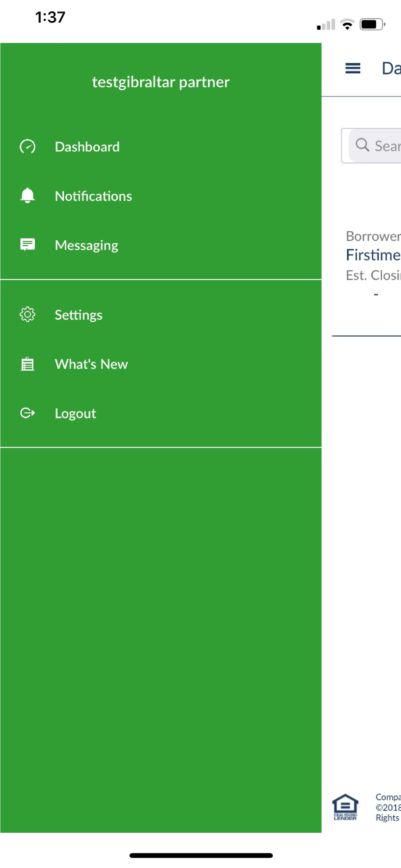Tap the Dashboard speedometer icon
Screen dimensions: 401x868
pos(27,147)
